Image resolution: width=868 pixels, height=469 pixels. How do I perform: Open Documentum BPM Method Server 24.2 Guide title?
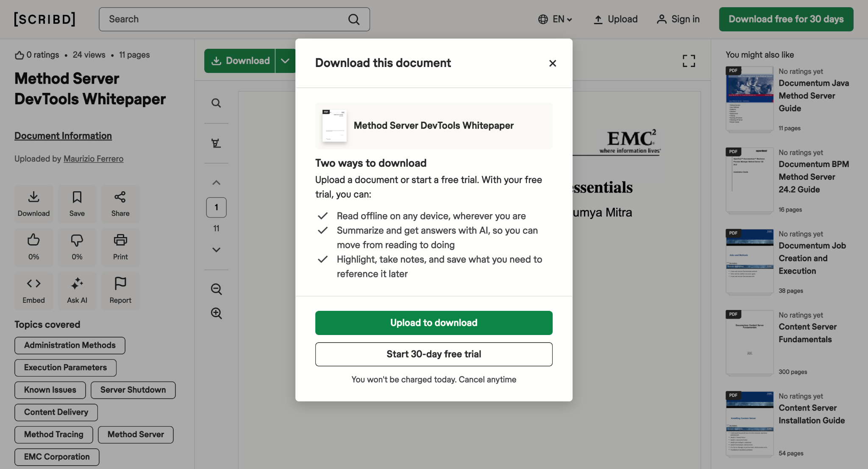[814, 177]
